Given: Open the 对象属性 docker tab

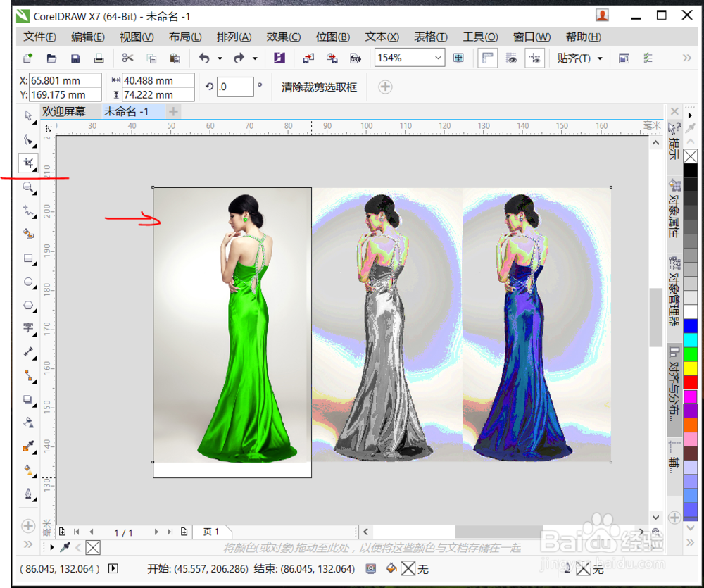Looking at the screenshot, I should (x=674, y=208).
